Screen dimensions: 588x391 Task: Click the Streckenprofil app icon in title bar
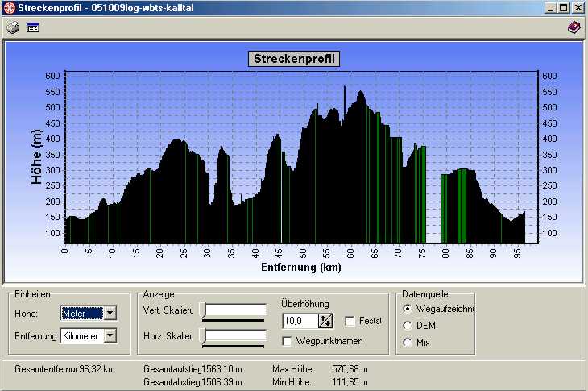click(x=9, y=7)
